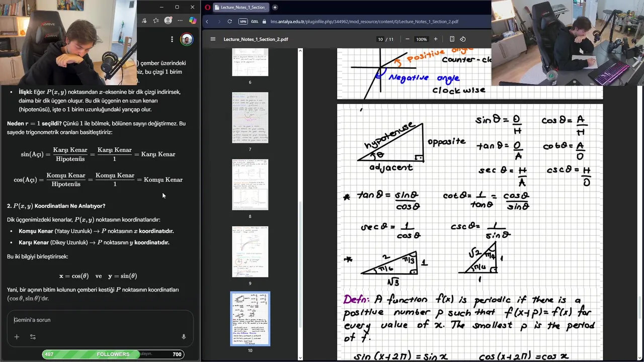The image size is (644, 362).
Task: Click the 'Neden r = 1 seçildi?' text
Action: tap(34, 124)
